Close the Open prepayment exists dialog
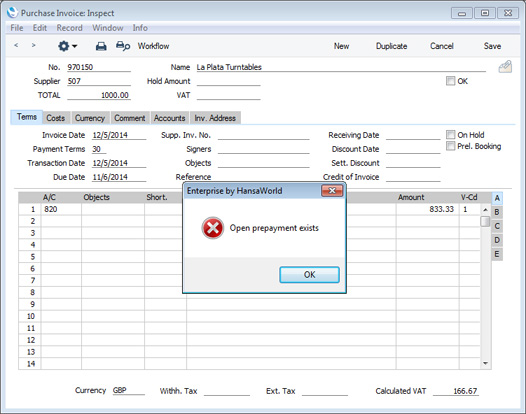Screen dimensions: 526x414 332,191
